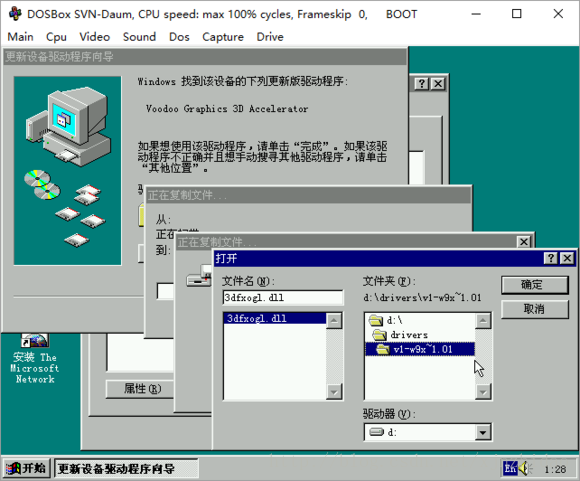Select the 更新设备驱动程序向导 taskbar button
This screenshot has width=580, height=481.
tap(126, 469)
